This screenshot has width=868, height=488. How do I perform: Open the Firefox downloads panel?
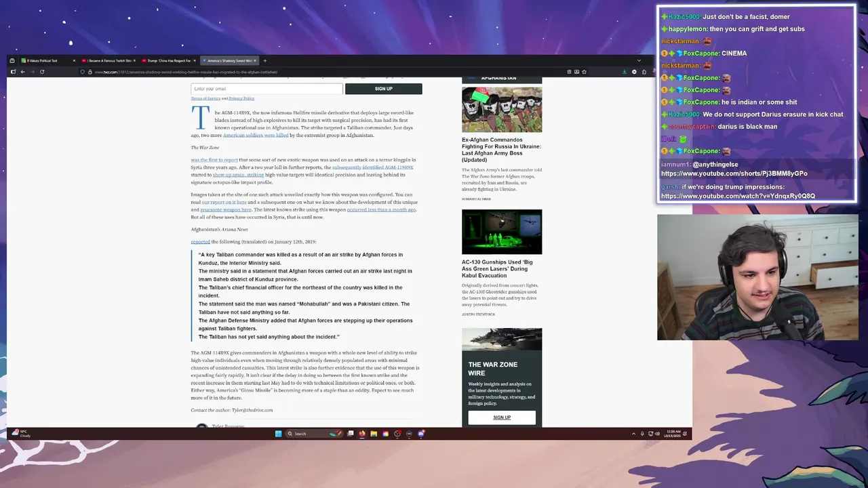pos(625,72)
